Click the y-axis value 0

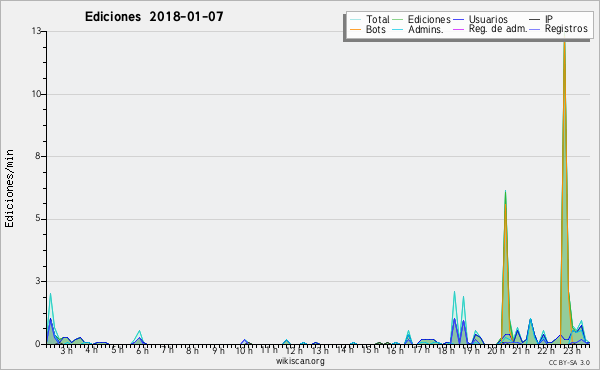click(x=38, y=344)
